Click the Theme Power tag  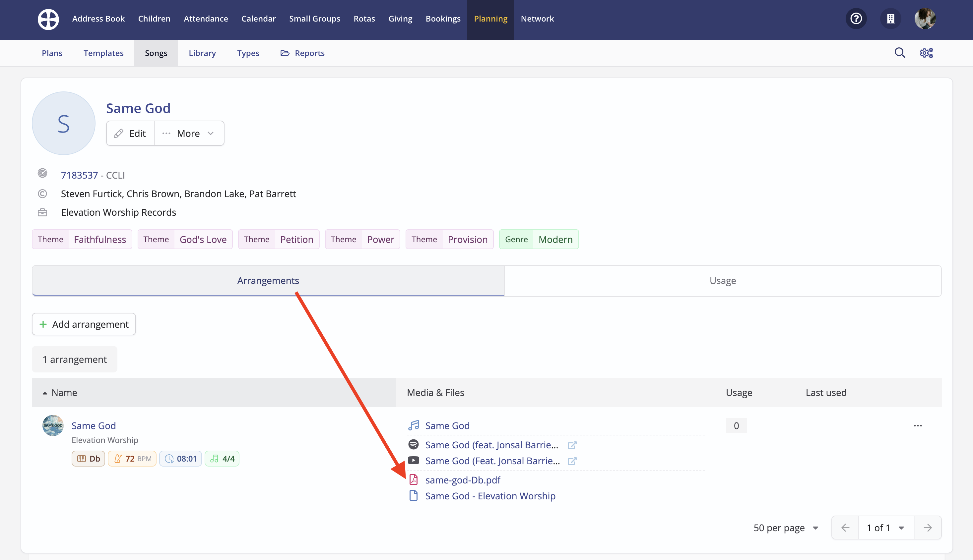pyautogui.click(x=362, y=239)
